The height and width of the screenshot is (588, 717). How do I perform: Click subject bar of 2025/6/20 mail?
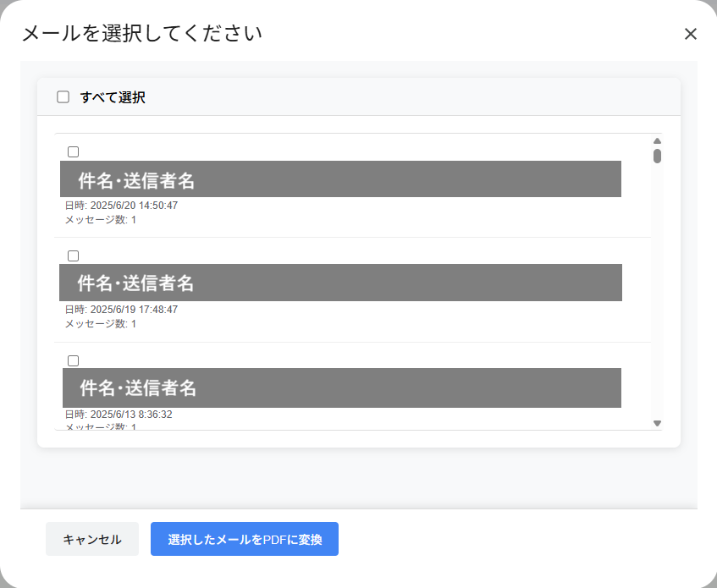340,179
